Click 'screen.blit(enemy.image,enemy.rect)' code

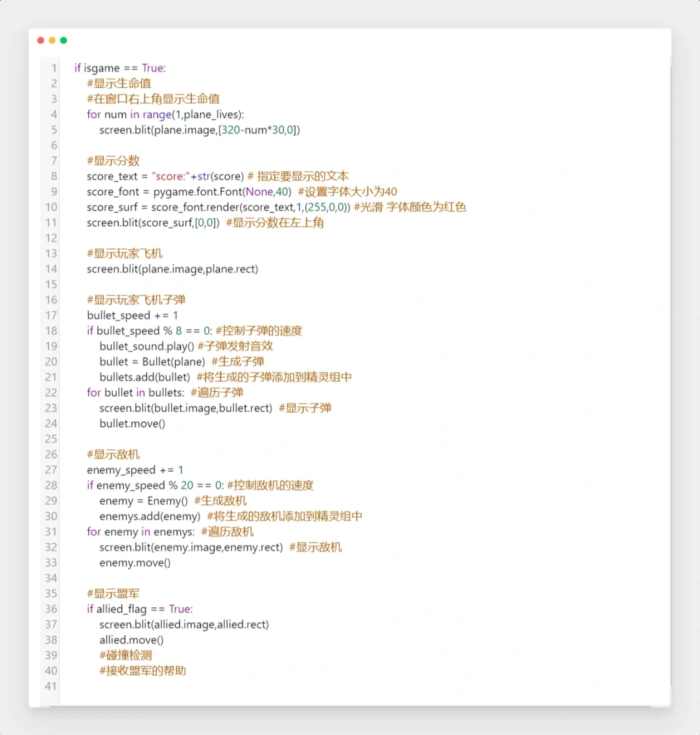(x=191, y=548)
